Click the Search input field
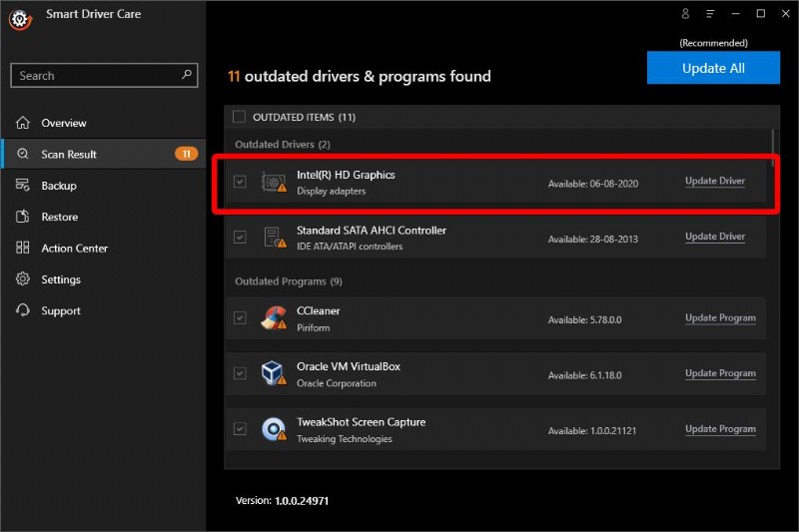 tap(104, 75)
